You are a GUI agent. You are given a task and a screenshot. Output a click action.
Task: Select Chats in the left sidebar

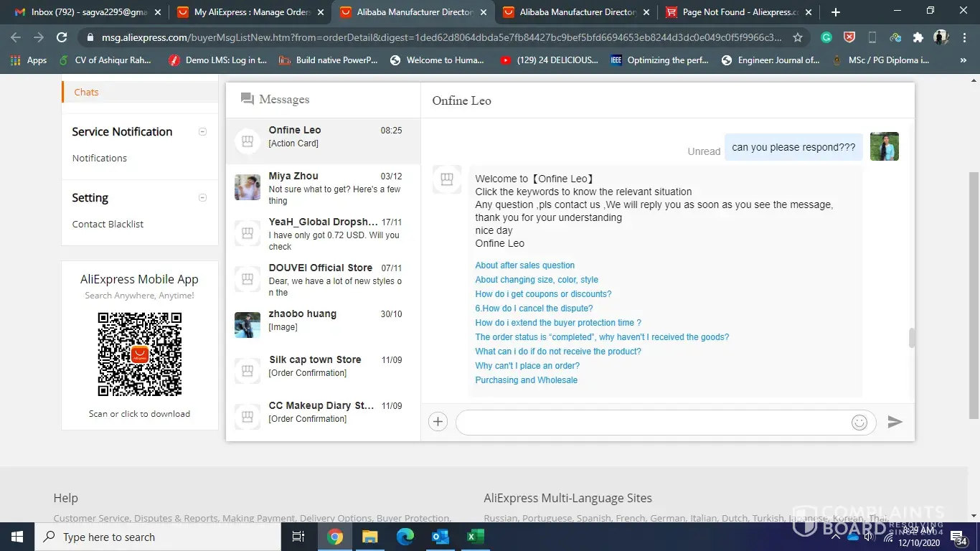coord(87,92)
